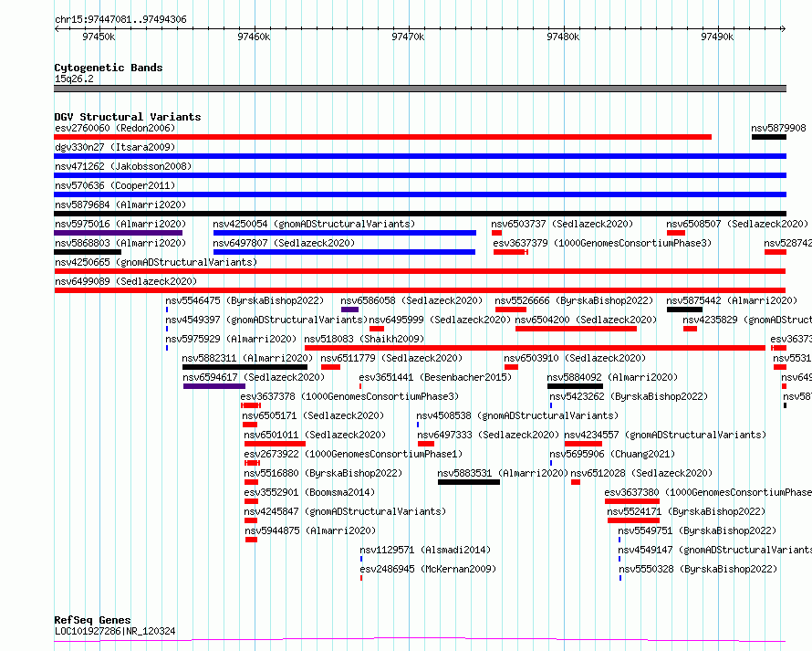Select the nsv5879908 black variant bar
The height and width of the screenshot is (651, 812).
[x=769, y=137]
